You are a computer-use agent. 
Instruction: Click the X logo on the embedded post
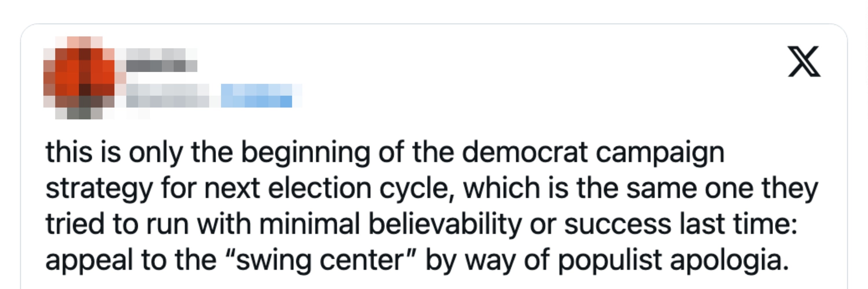pos(804,61)
